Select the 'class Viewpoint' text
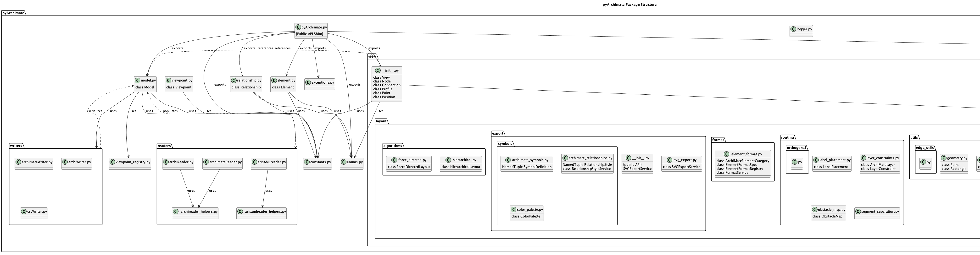980x255 pixels. (179, 87)
